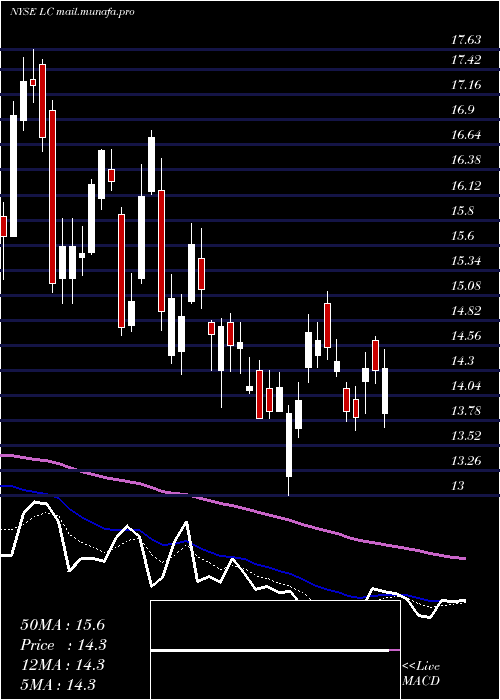The width and height of the screenshot is (500, 700).
Task: Click the 13.52 price axis label
Action: [466, 435]
